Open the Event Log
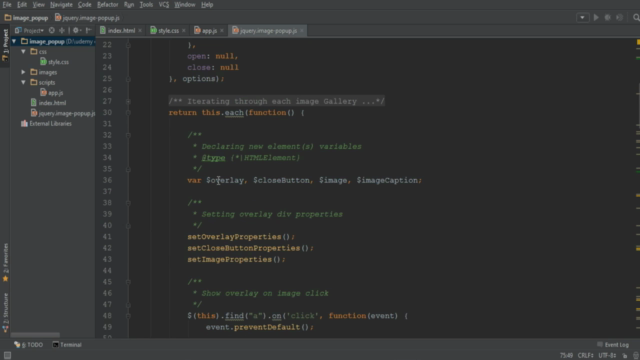 [613, 345]
